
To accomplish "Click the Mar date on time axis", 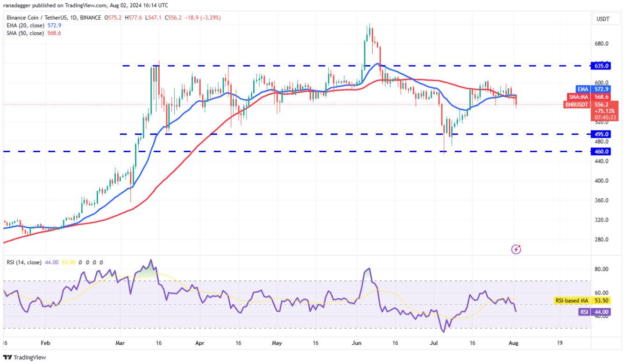I will 120,342.
